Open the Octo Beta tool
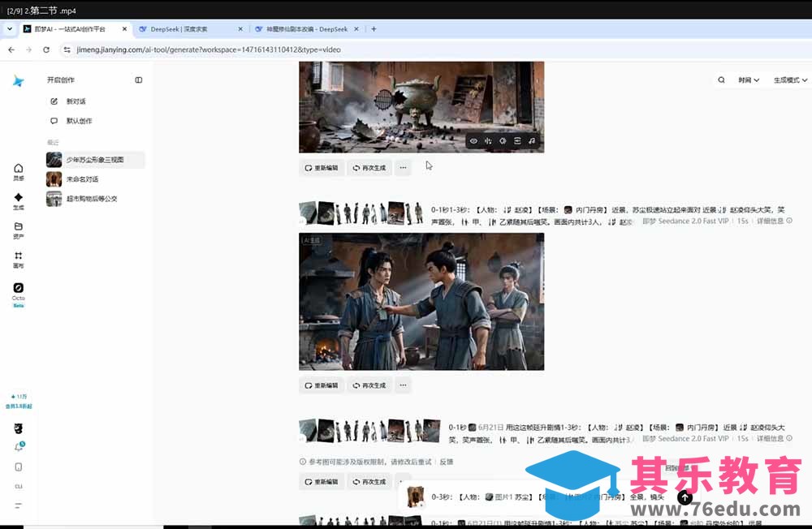This screenshot has height=529, width=812. click(x=18, y=295)
